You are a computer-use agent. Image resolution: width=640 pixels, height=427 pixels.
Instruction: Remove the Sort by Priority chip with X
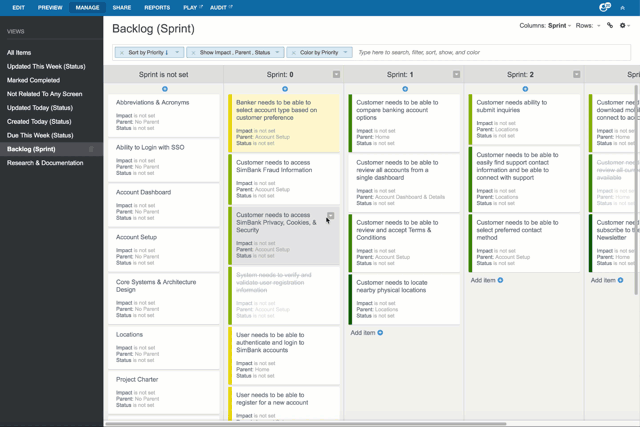pyautogui.click(x=122, y=53)
